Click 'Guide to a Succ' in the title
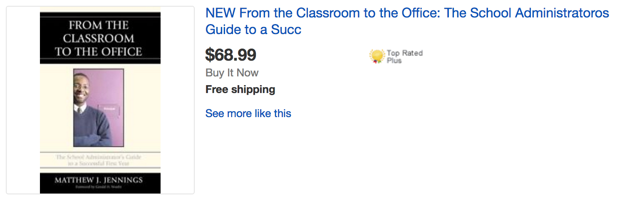The width and height of the screenshot is (644, 201). (x=253, y=30)
